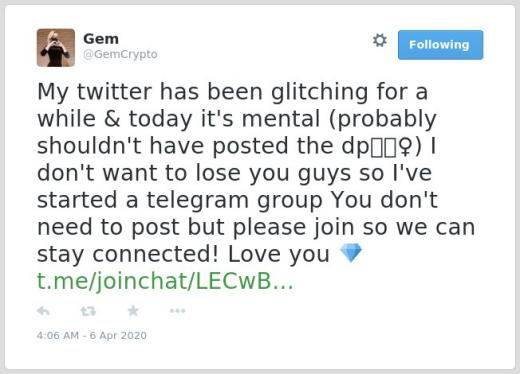Viewport: 520px width, 374px height.
Task: Click the display name Gem
Action: (x=101, y=39)
